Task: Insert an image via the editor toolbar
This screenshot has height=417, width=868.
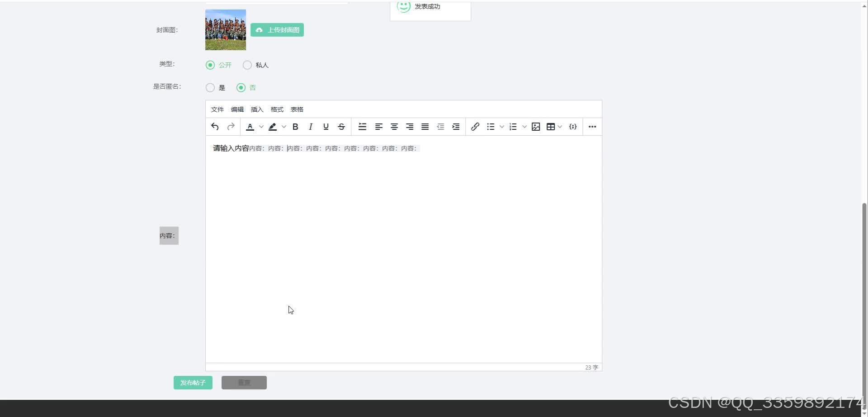Action: (x=535, y=127)
